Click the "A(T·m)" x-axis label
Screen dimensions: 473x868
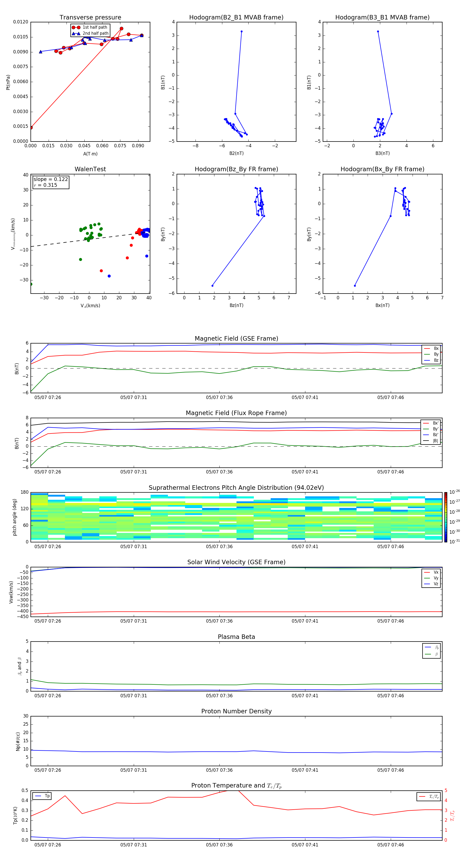(x=90, y=154)
